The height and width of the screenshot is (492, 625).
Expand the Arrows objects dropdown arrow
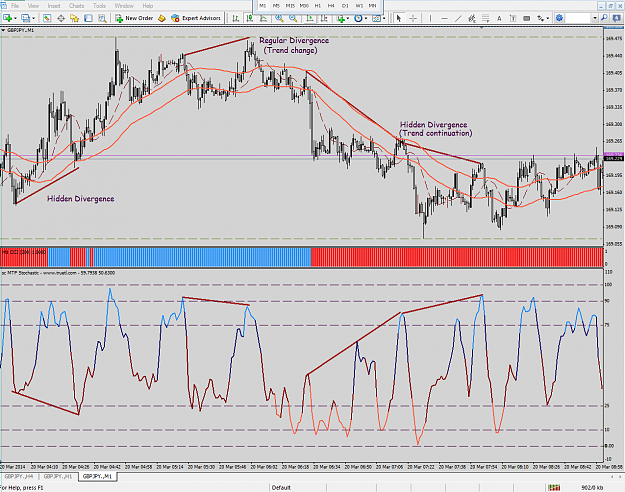547,18
